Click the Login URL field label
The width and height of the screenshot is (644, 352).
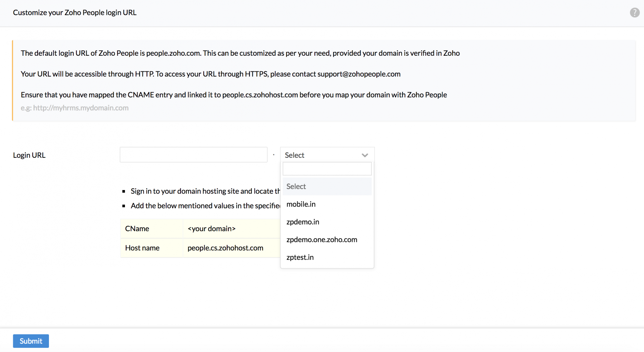click(29, 155)
